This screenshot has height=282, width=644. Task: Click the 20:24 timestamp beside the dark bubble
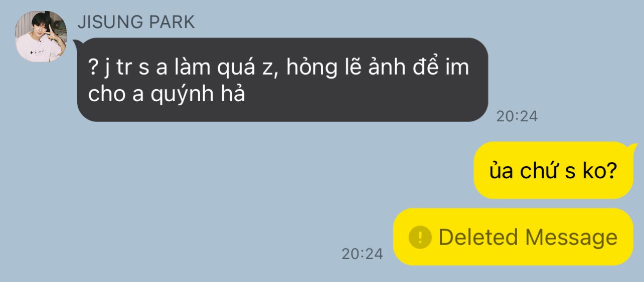coord(517,116)
